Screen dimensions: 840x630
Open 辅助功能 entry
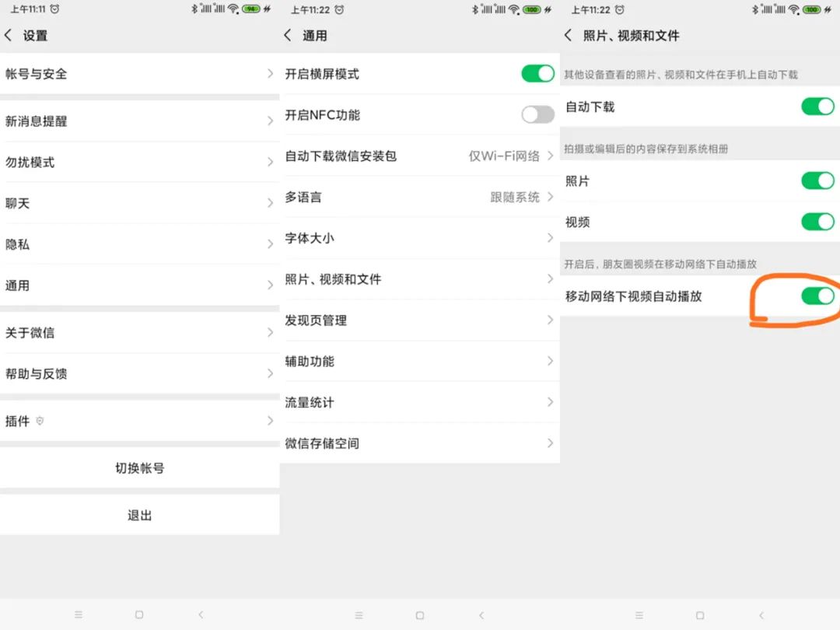420,361
